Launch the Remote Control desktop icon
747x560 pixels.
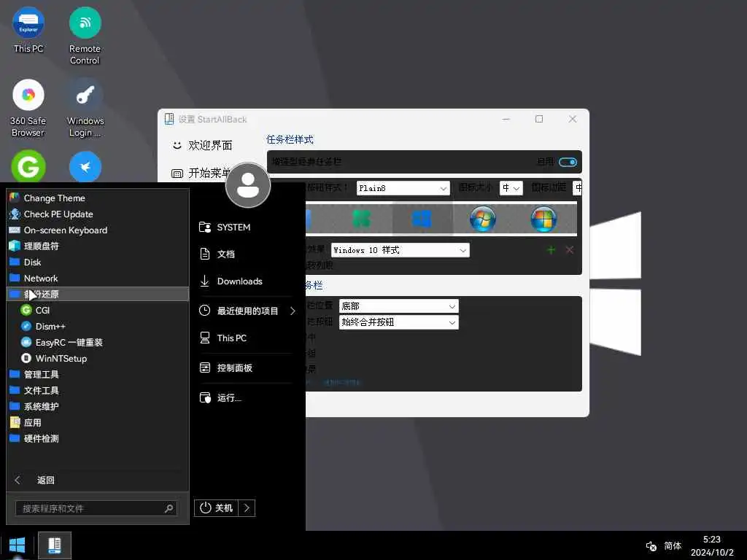click(85, 36)
